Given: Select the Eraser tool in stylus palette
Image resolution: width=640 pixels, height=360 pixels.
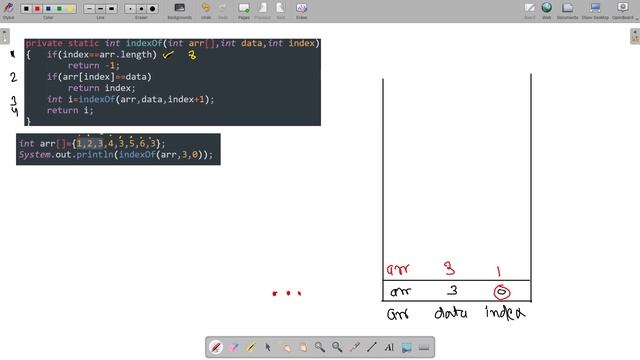Looking at the screenshot, I should 233,347.
